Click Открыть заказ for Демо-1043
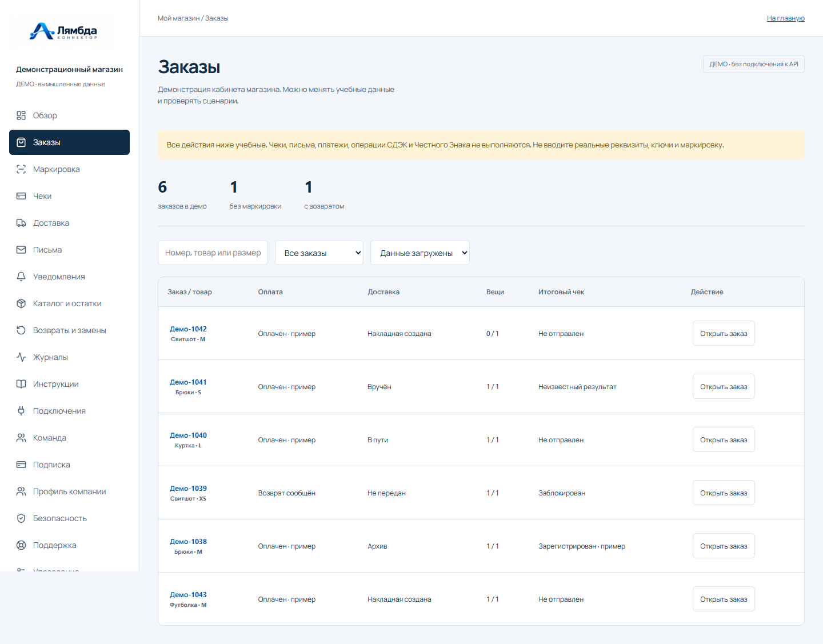Viewport: 823px width, 644px height. coord(724,599)
